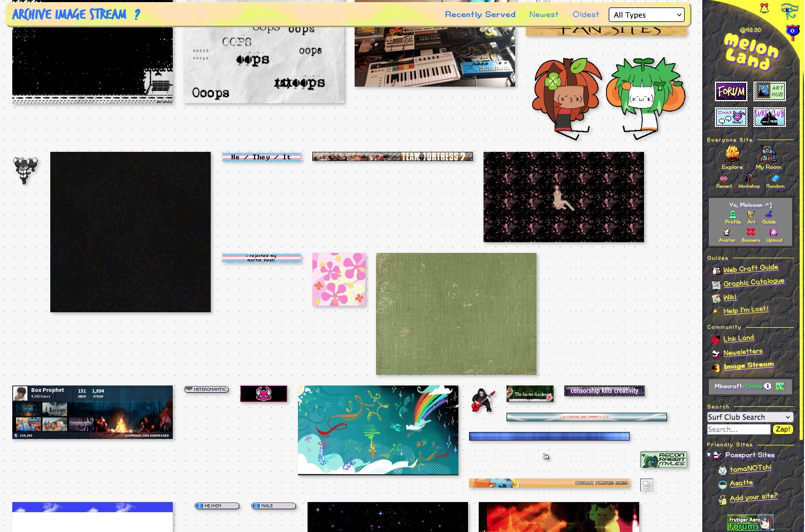Open the Chat stamp icon
This screenshot has height=532, width=805.
[x=731, y=117]
